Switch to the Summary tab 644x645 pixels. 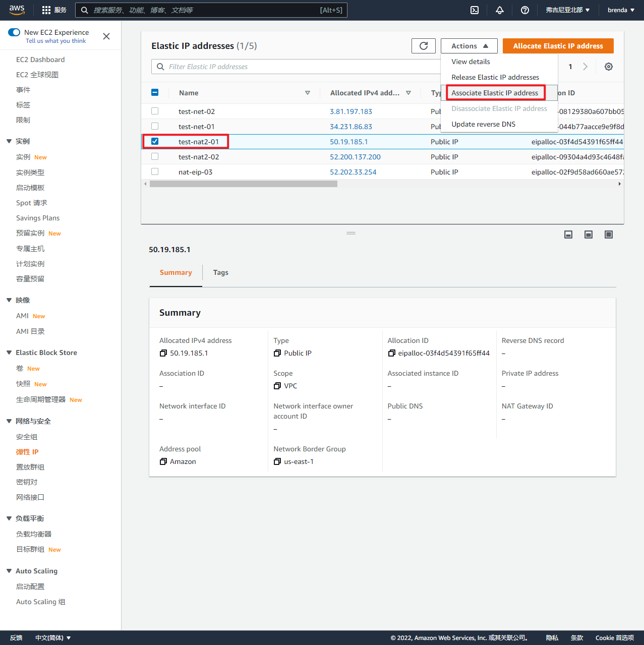pos(176,272)
